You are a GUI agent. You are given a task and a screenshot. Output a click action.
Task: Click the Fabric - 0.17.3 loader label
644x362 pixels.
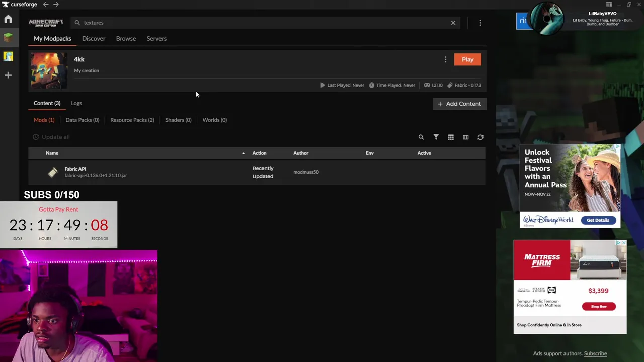pyautogui.click(x=468, y=85)
